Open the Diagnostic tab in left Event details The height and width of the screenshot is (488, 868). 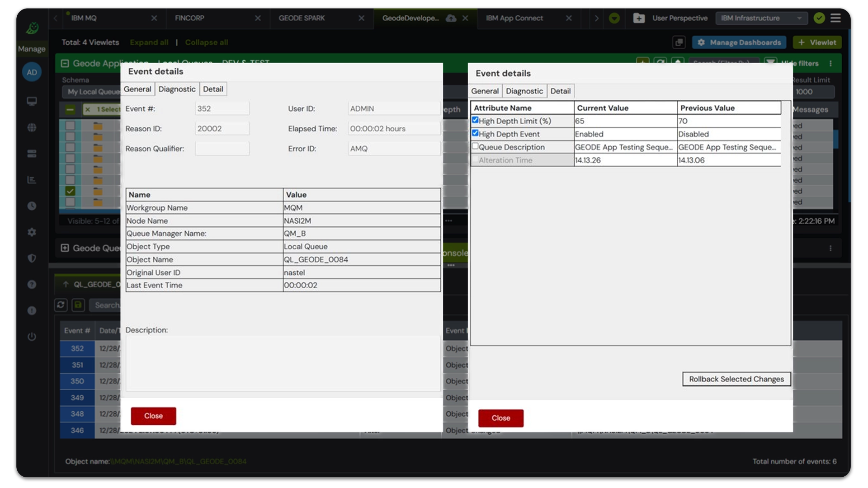click(177, 89)
